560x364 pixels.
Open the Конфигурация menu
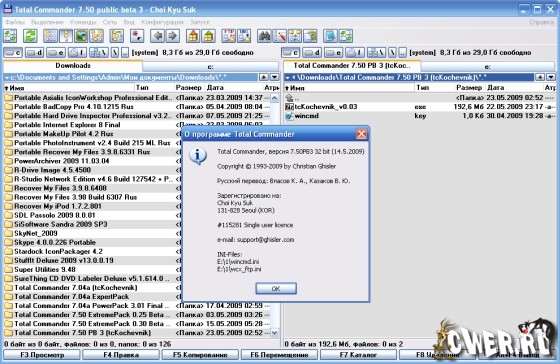coord(162,22)
